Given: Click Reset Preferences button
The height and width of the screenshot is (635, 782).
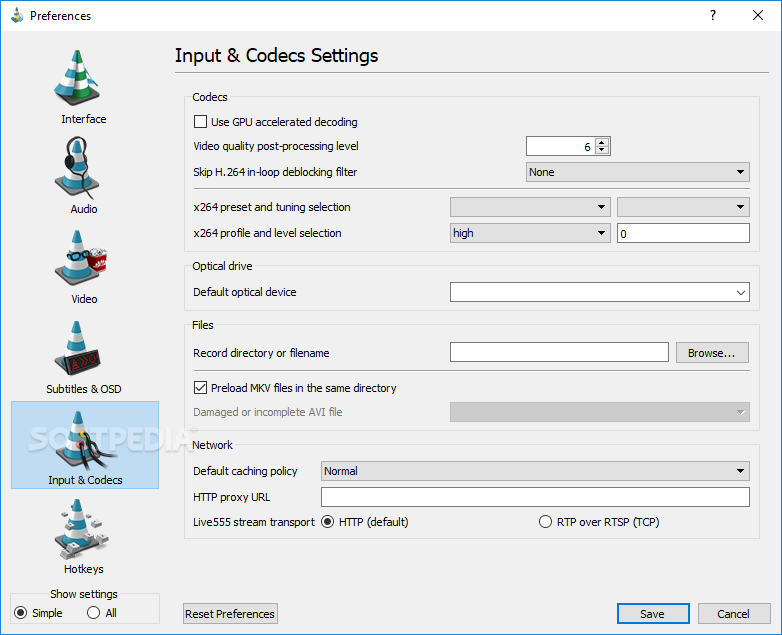Looking at the screenshot, I should [230, 614].
